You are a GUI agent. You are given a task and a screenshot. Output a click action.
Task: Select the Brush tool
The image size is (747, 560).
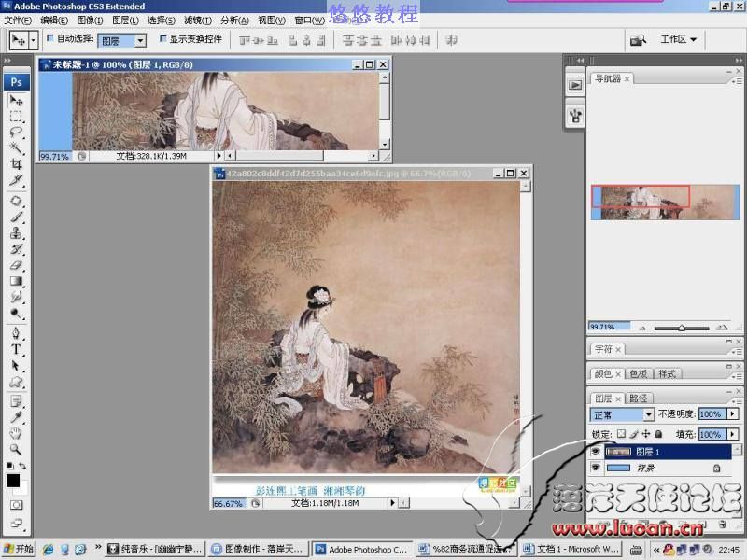point(16,217)
